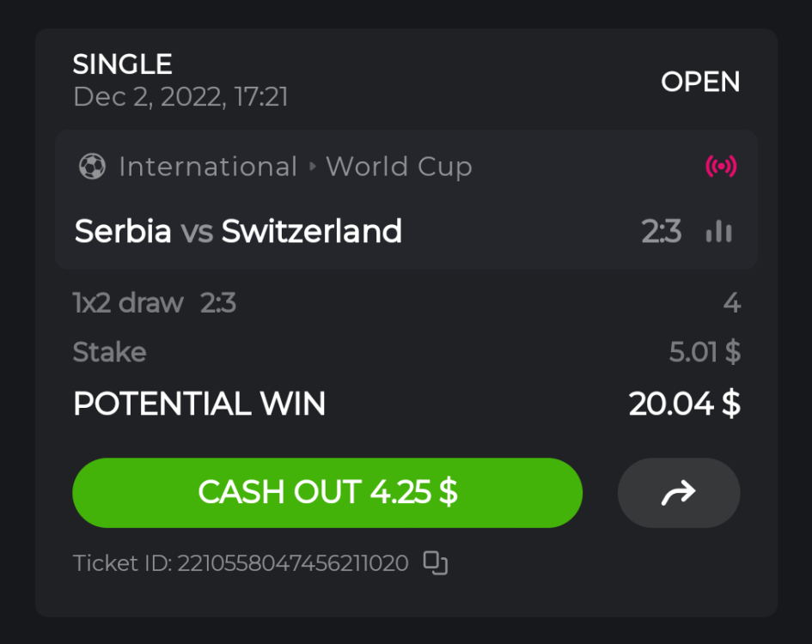This screenshot has height=644, width=812.
Task: Click the pink live broadcast icon
Action: (721, 167)
